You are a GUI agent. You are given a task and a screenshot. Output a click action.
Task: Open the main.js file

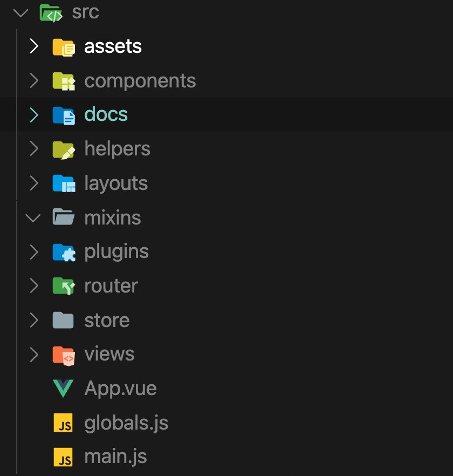[x=115, y=456]
